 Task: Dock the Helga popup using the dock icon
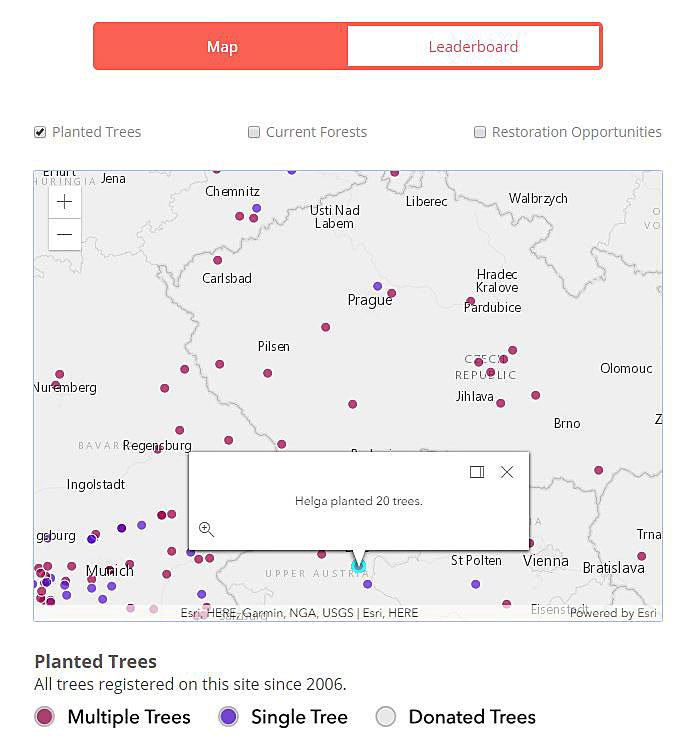(x=477, y=472)
